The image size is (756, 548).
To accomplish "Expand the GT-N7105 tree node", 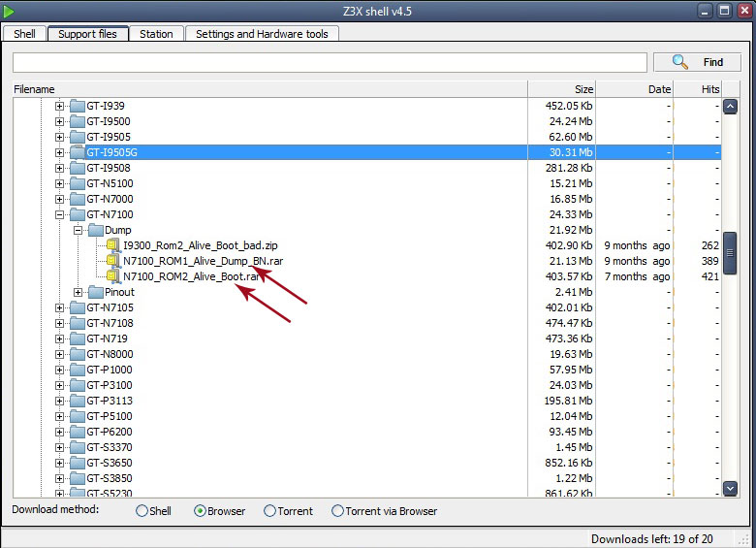I will (x=59, y=307).
